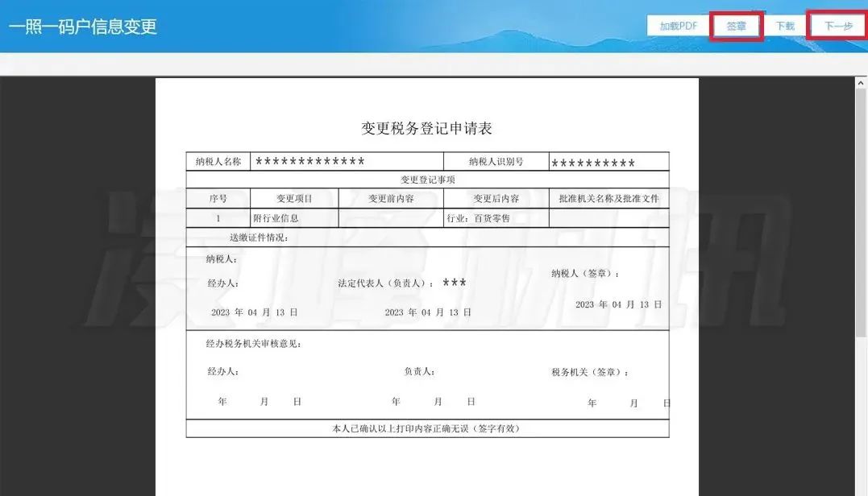
Task: Select the masked value beside 纳税人名称
Action: tap(310, 162)
